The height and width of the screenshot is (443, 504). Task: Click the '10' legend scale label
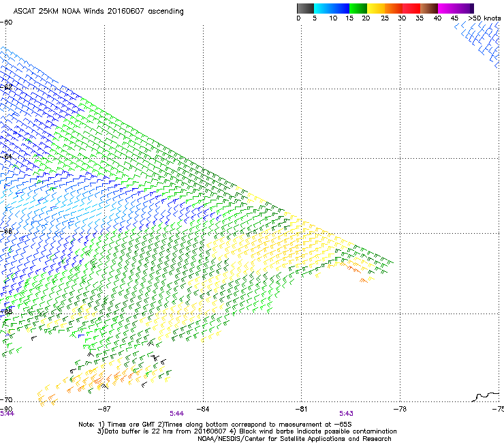333,18
